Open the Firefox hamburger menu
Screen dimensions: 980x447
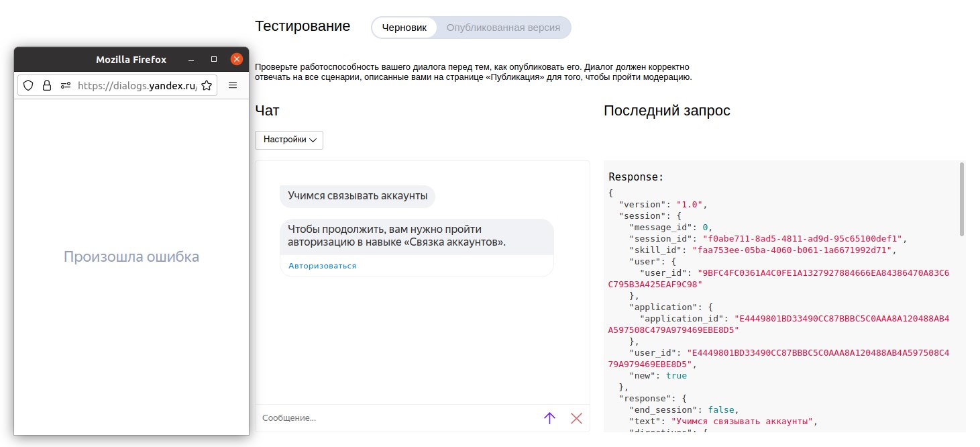(233, 85)
